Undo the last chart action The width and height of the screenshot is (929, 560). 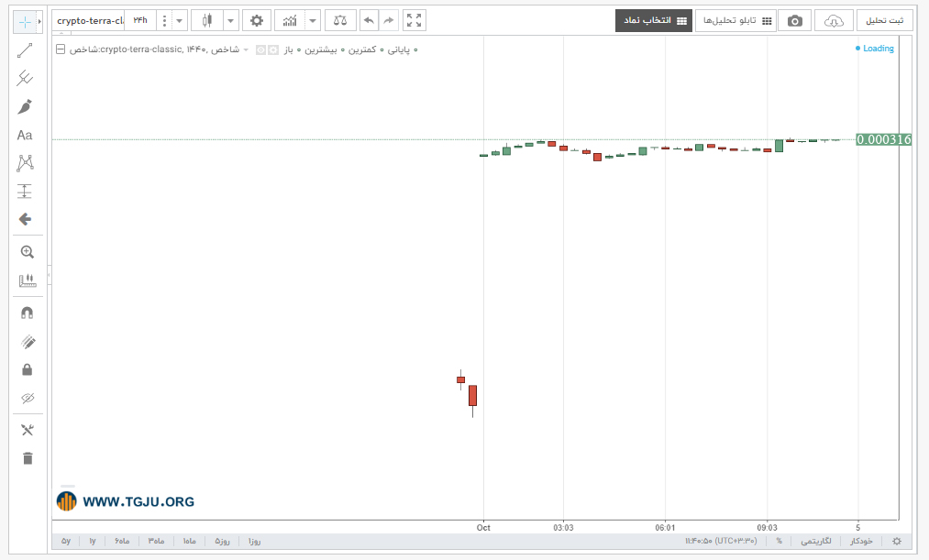(369, 21)
